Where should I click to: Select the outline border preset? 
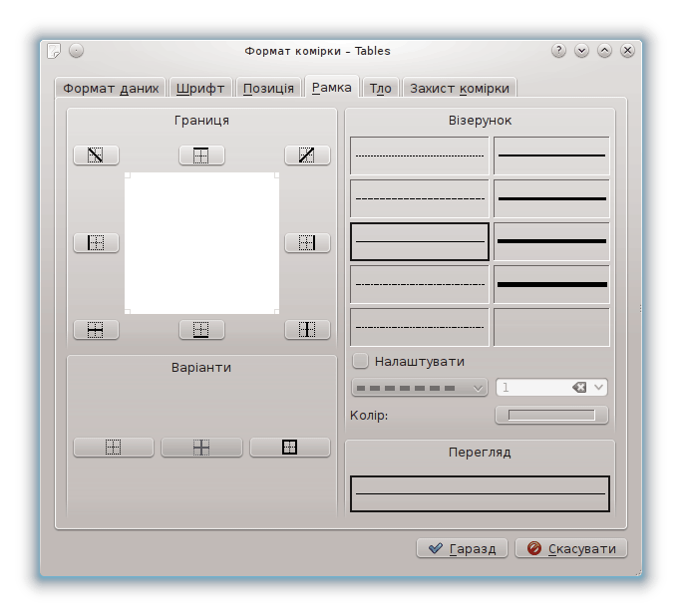289,448
